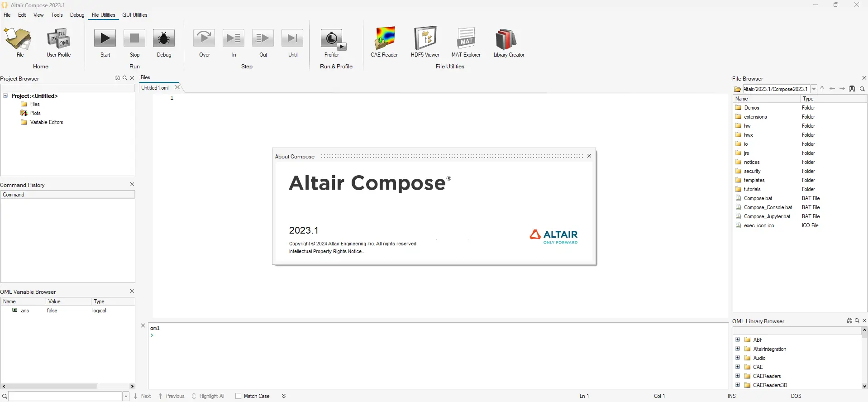Click File Browser binoculars icon
The width and height of the screenshot is (868, 402).
pos(852,89)
